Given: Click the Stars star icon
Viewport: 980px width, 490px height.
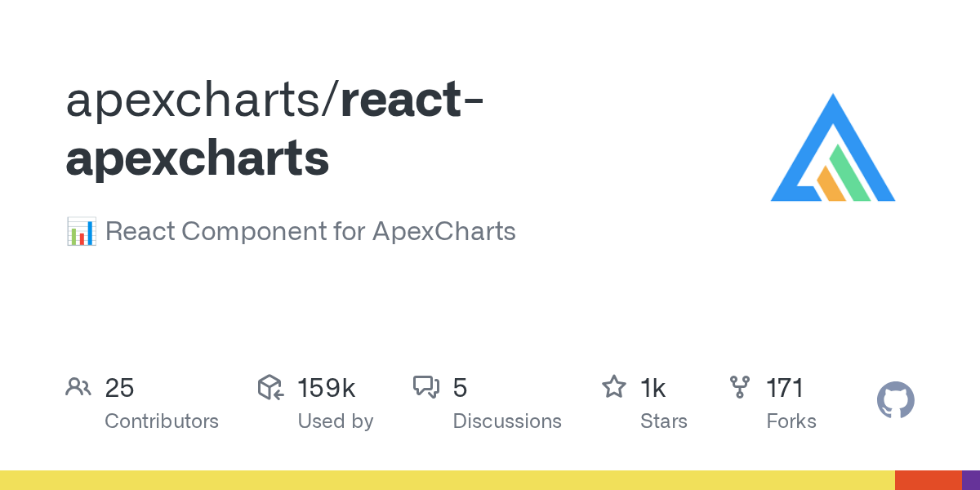Looking at the screenshot, I should [x=613, y=387].
